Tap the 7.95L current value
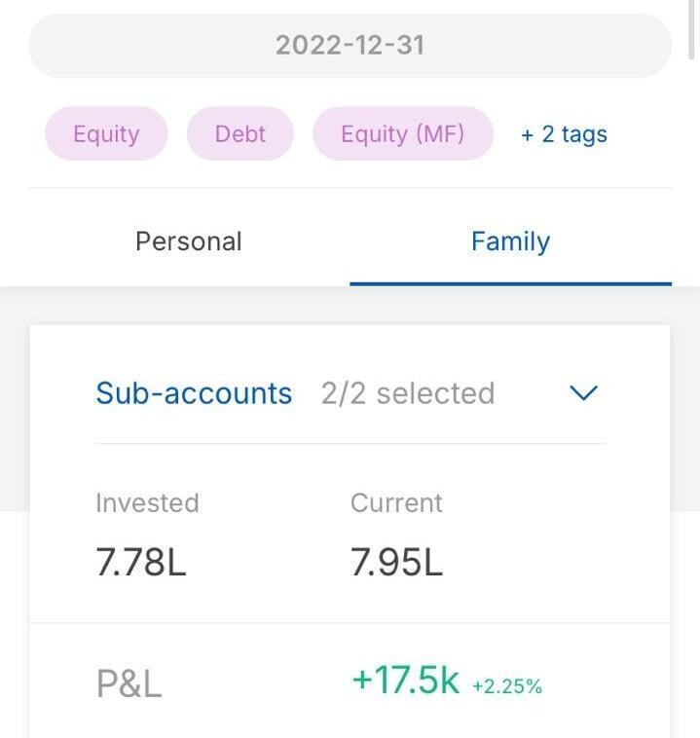 click(x=396, y=563)
